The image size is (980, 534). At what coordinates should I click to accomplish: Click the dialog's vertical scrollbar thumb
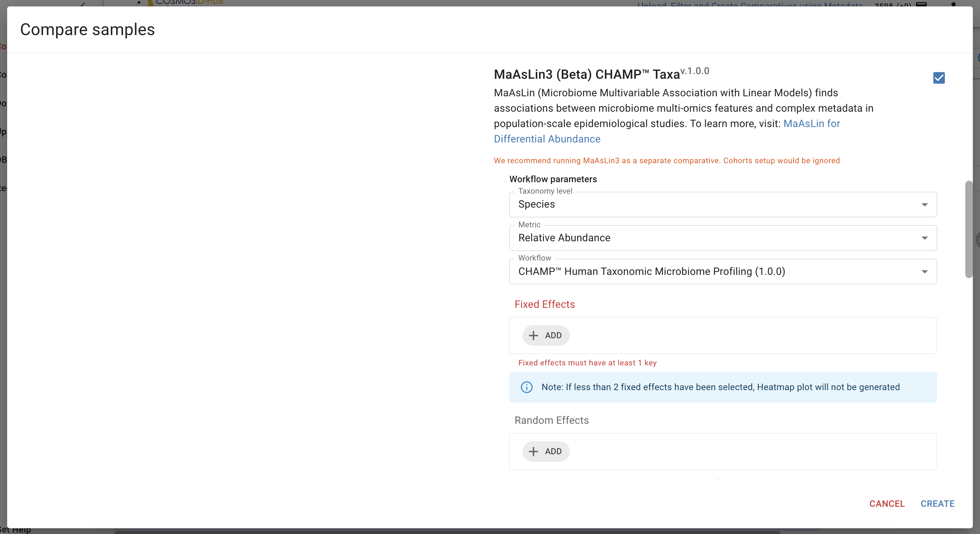(968, 229)
